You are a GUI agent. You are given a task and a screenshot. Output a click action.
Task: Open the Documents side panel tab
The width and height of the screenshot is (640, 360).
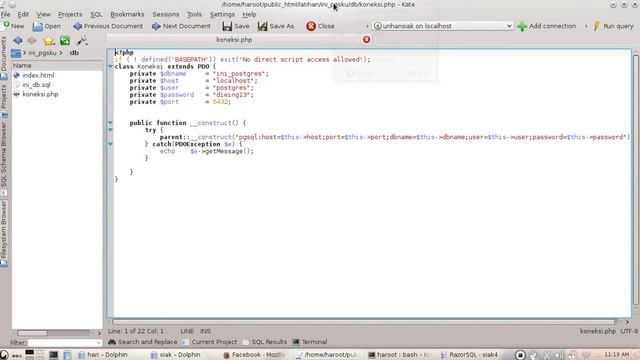(4, 57)
